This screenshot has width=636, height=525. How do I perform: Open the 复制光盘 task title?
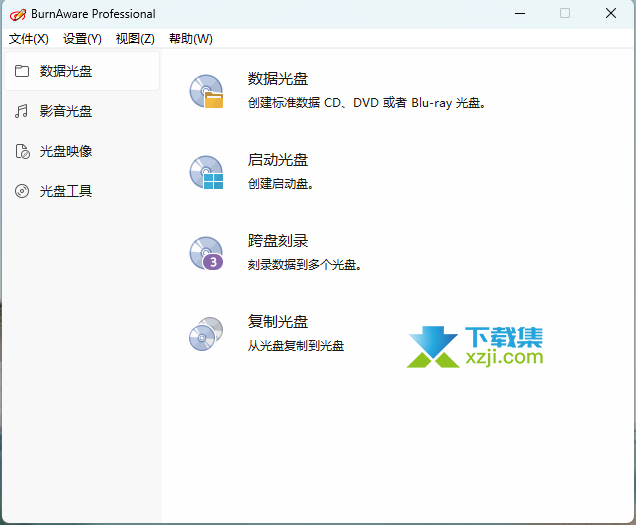pyautogui.click(x=278, y=322)
